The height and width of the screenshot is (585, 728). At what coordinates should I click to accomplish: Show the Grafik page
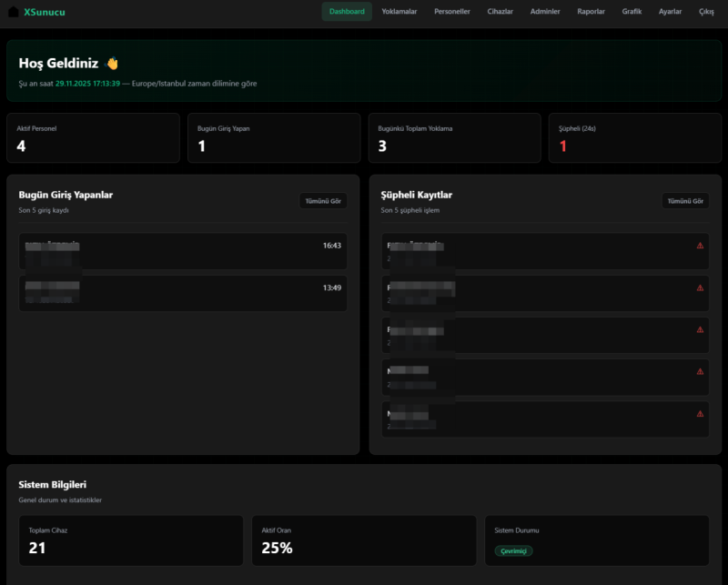[632, 12]
